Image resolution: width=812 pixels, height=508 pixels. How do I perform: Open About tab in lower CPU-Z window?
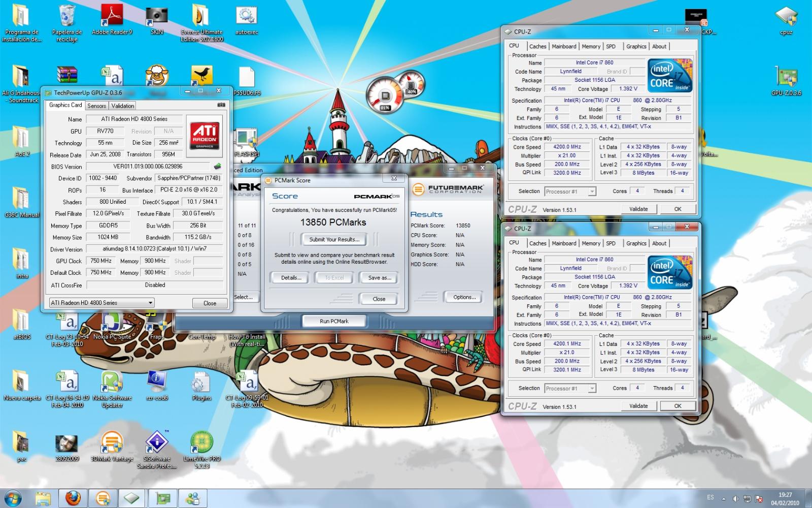click(x=659, y=243)
